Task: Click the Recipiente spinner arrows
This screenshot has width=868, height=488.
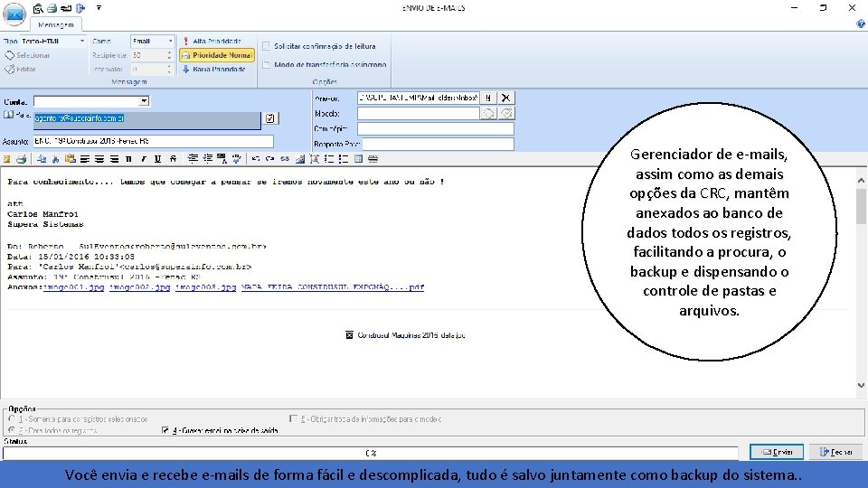Action: click(x=169, y=55)
